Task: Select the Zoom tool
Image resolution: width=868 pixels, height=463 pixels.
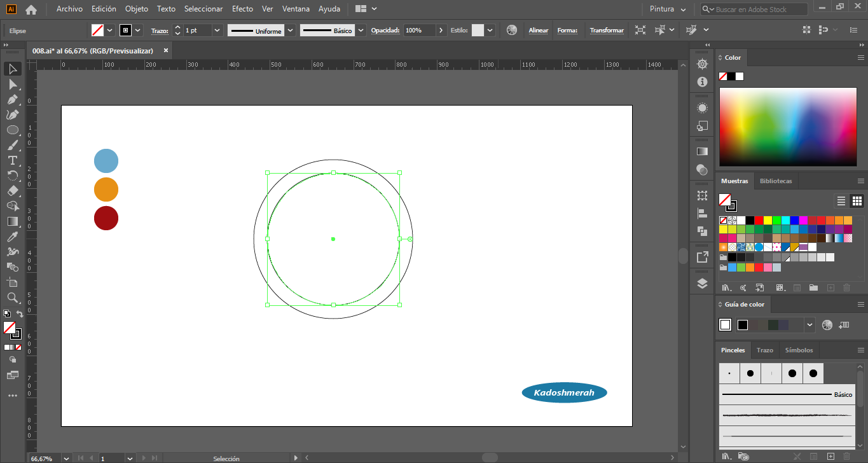Action: [13, 298]
